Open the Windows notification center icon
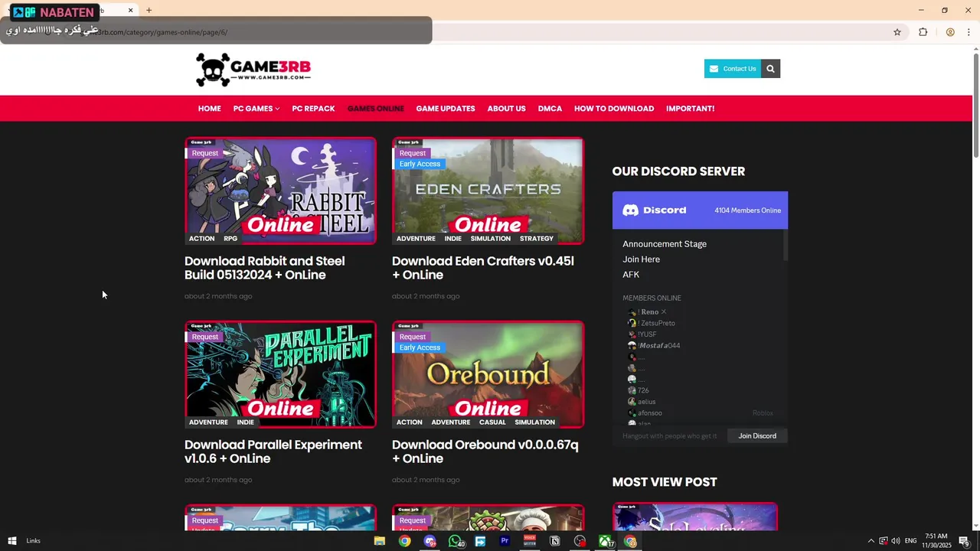 [964, 541]
